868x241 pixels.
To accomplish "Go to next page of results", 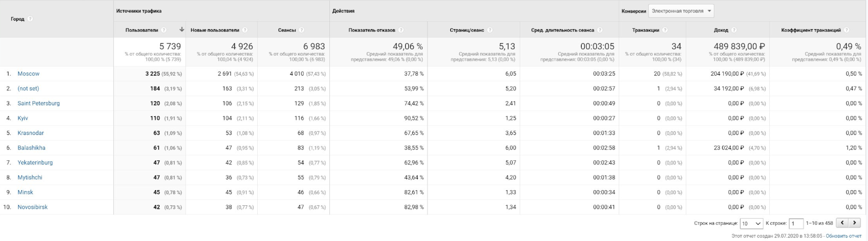I will pyautogui.click(x=855, y=223).
